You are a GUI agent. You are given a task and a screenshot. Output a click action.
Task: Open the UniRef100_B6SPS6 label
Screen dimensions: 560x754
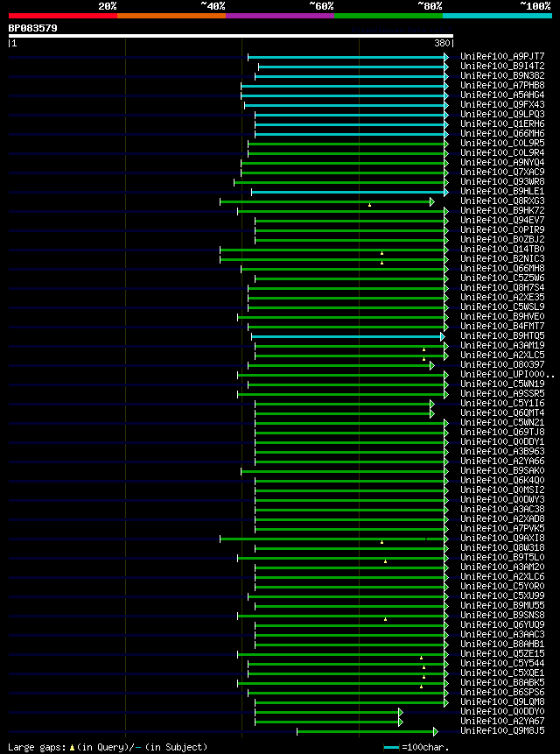pos(502,692)
